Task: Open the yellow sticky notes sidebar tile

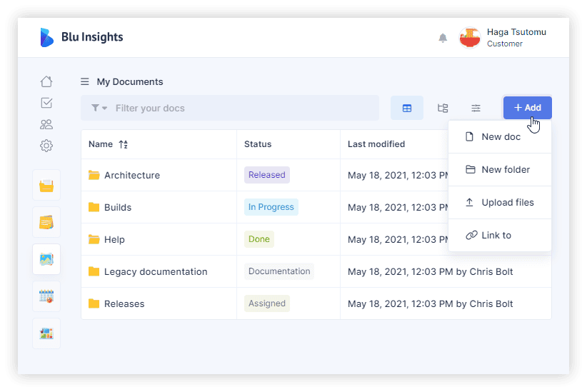Action: (46, 222)
